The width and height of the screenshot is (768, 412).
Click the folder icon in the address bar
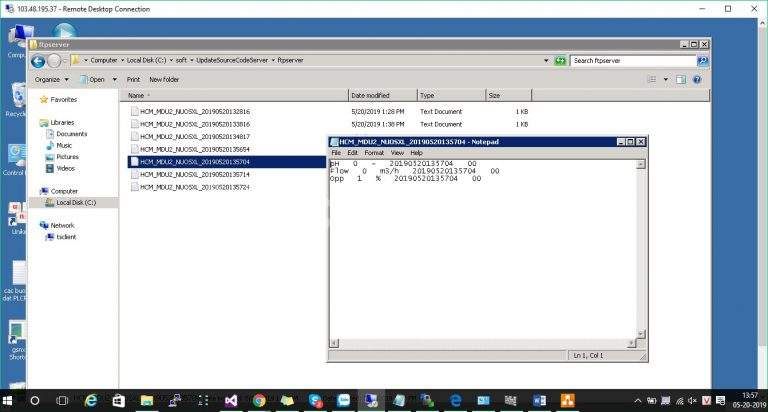[75, 60]
